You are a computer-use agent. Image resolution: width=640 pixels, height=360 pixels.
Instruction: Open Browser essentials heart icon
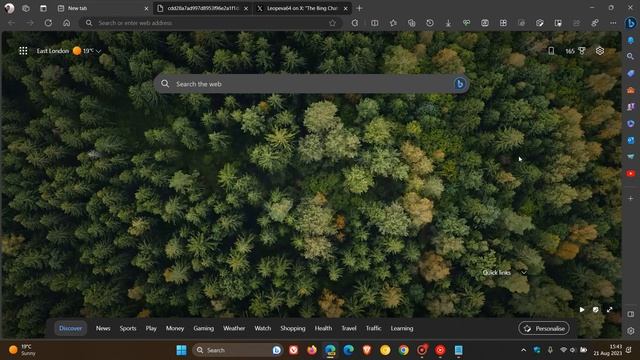(x=467, y=23)
